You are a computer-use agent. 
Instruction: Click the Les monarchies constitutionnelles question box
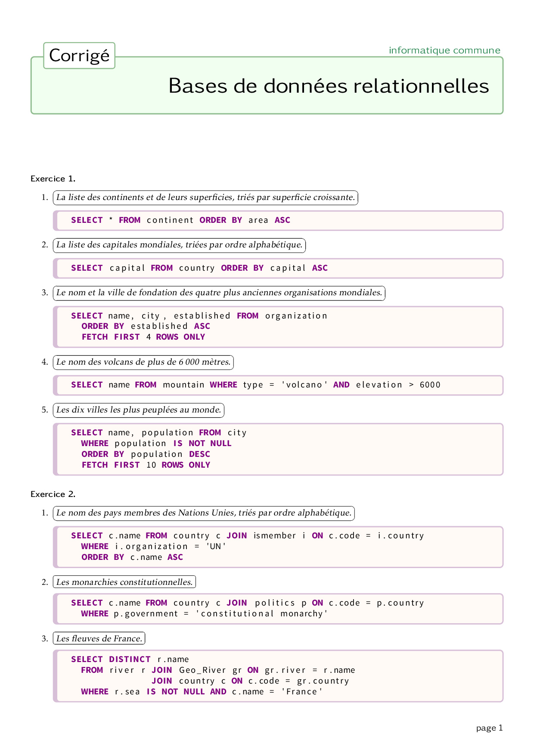[x=124, y=582]
